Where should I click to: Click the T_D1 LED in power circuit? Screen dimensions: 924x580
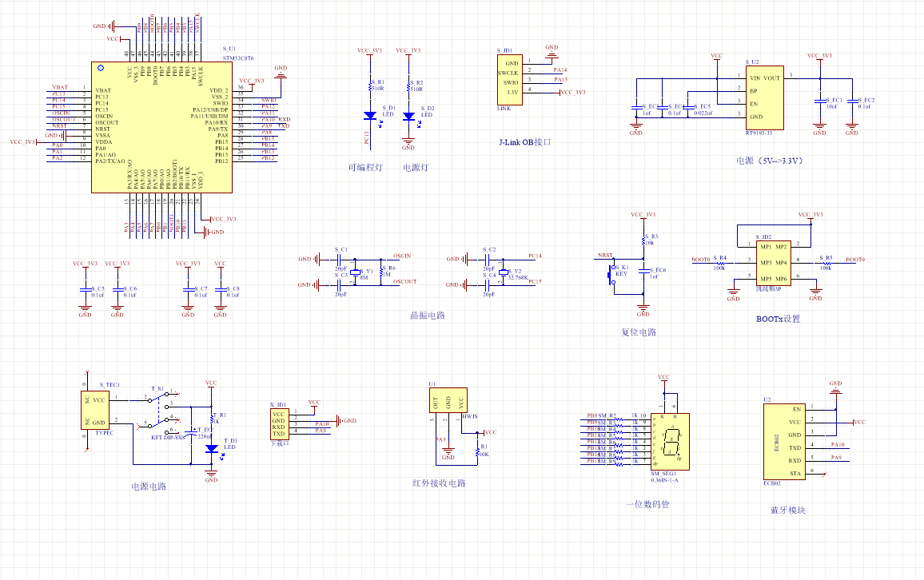(212, 449)
